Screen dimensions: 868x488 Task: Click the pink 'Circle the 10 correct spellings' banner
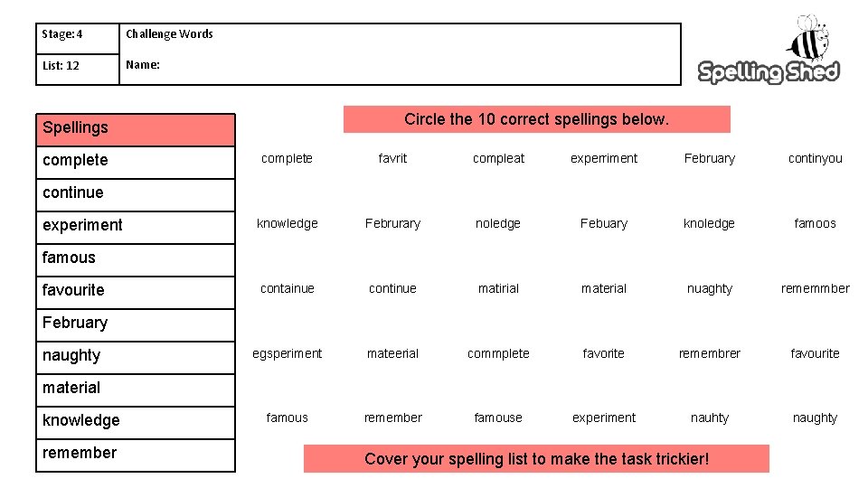click(536, 119)
